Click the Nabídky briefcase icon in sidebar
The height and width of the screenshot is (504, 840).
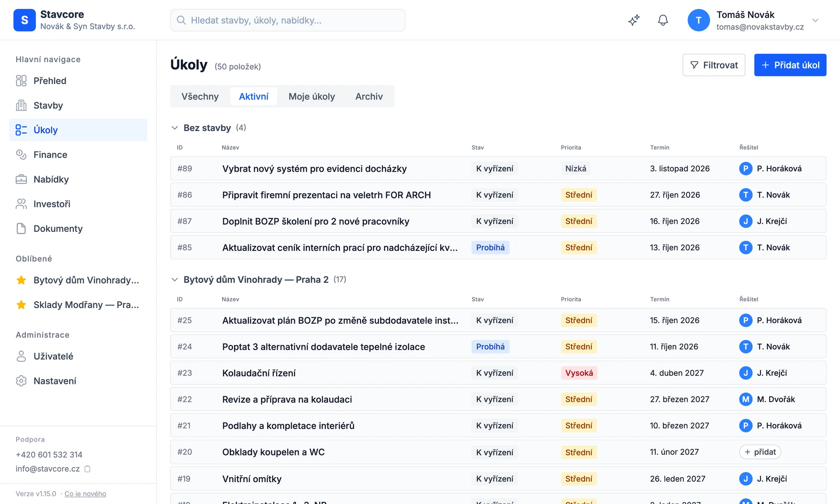pyautogui.click(x=21, y=179)
